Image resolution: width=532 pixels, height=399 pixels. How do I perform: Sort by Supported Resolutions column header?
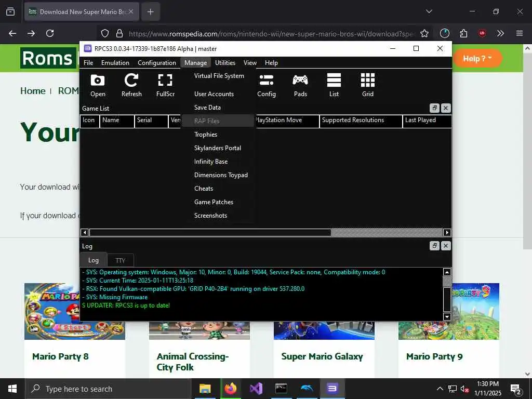pyautogui.click(x=361, y=121)
